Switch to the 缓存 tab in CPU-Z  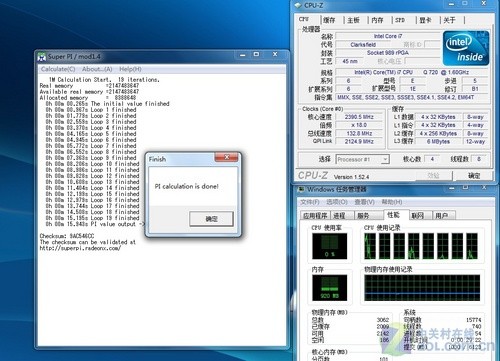click(329, 20)
